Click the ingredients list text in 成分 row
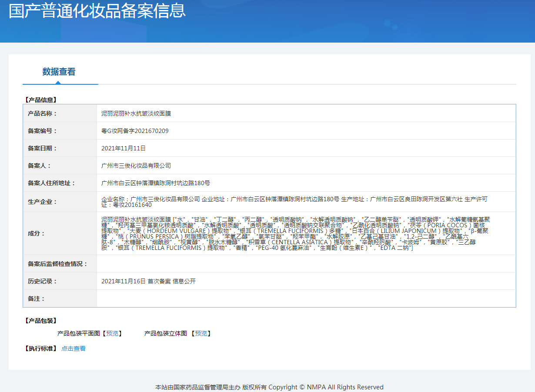Image resolution: width=535 pixels, height=392 pixels. tap(296, 233)
